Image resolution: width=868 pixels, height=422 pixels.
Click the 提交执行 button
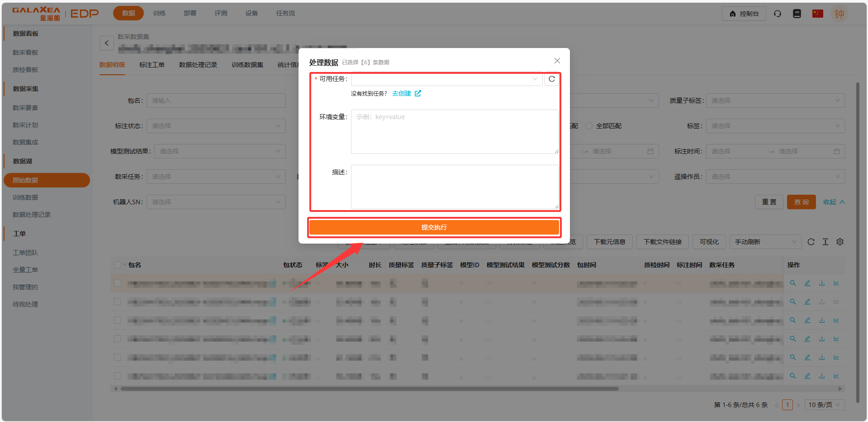434,227
